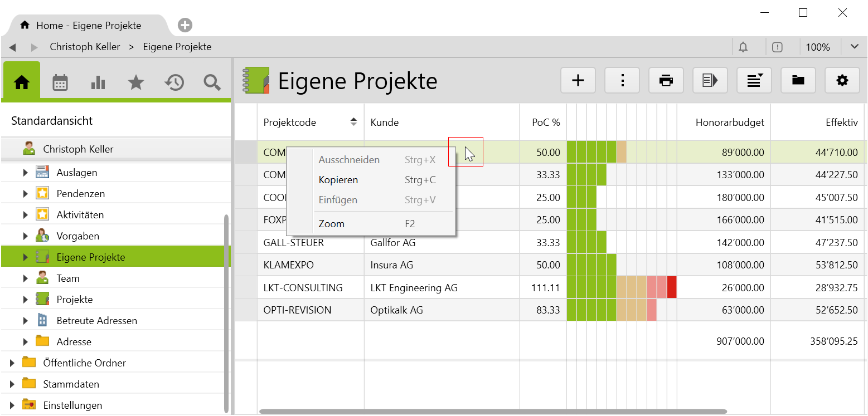The width and height of the screenshot is (868, 416).
Task: Click the red progress cell of LKT-CONSULTING
Action: tap(672, 288)
